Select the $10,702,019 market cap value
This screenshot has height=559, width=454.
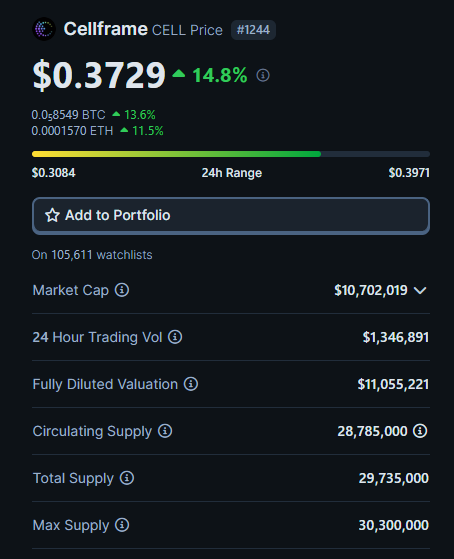coord(371,290)
